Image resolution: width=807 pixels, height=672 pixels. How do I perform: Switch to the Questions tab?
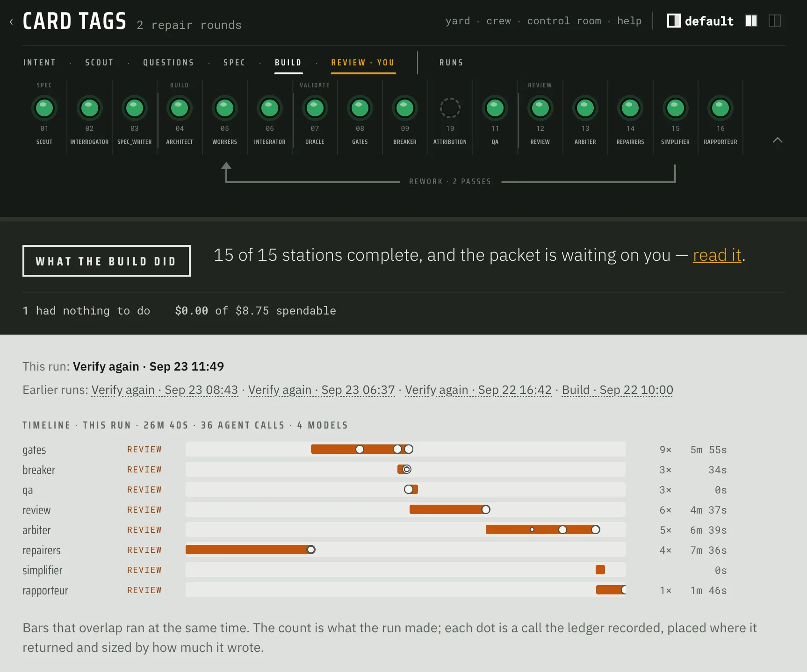click(169, 63)
